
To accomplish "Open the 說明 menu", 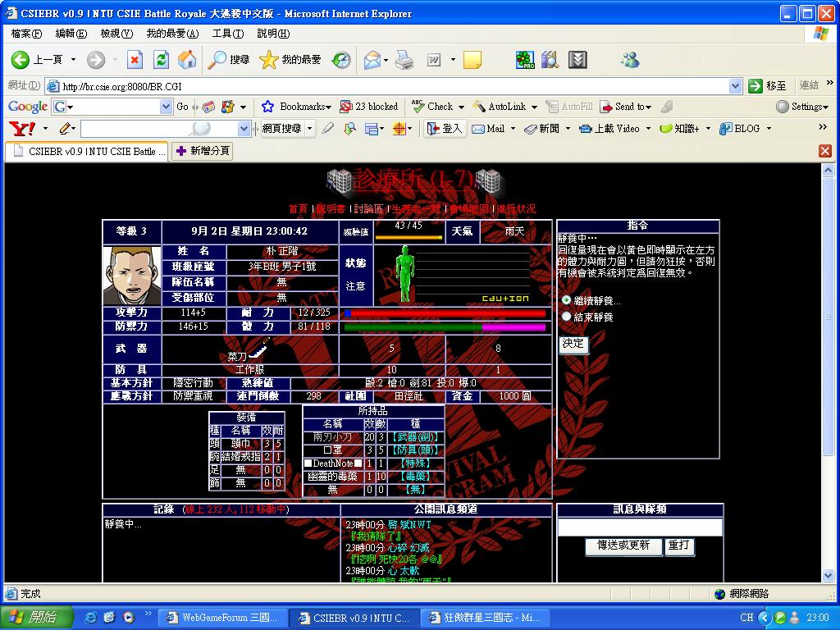I will click(273, 34).
